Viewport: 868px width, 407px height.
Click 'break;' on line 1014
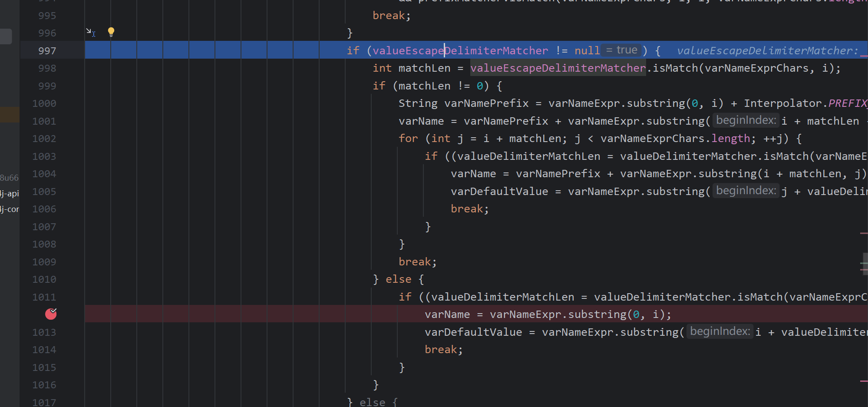[444, 350]
